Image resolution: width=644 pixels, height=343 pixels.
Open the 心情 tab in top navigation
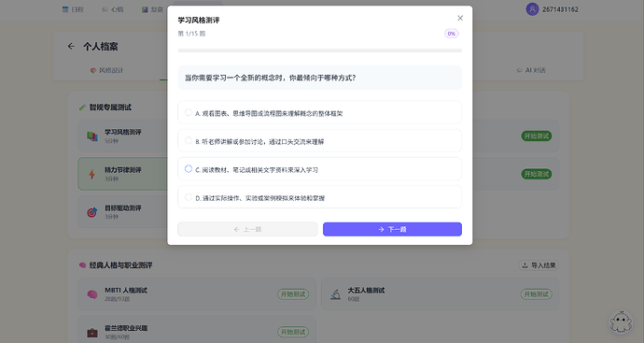[113, 9]
